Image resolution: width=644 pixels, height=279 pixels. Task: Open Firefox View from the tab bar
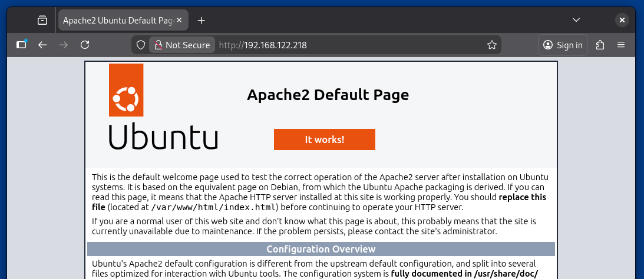(42, 20)
